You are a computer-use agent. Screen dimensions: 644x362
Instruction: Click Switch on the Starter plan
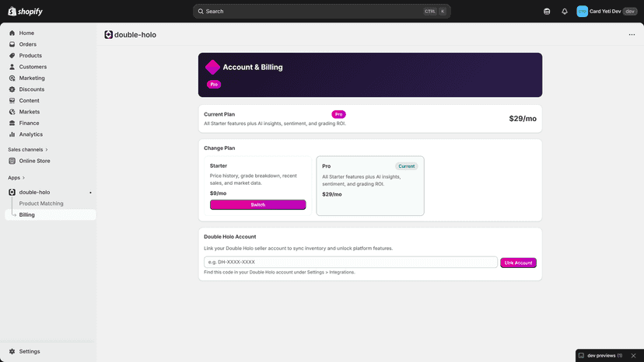(x=258, y=205)
